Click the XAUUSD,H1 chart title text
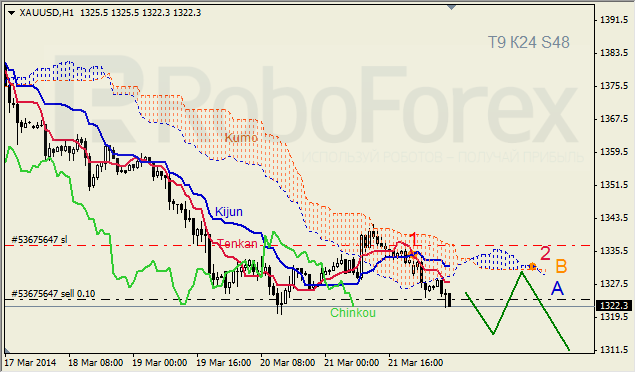 pos(47,13)
